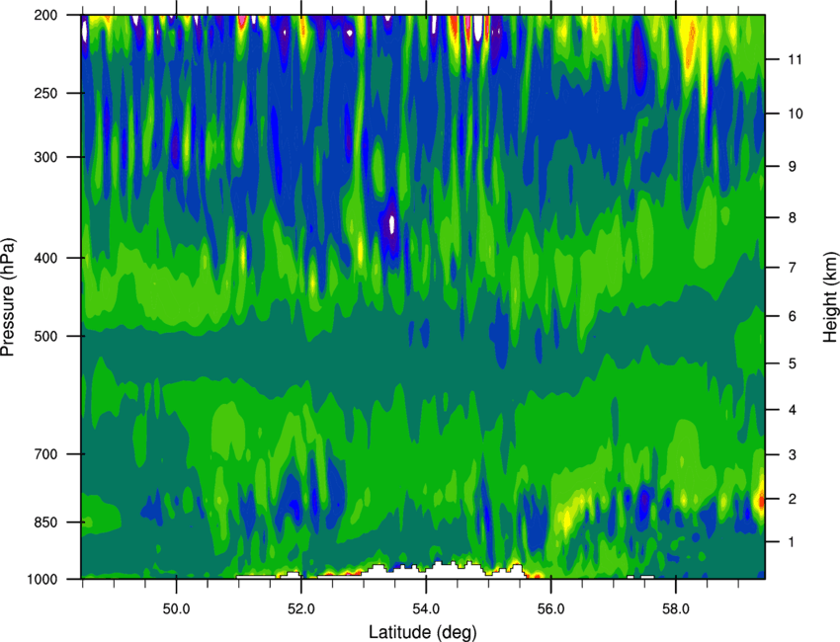Click the 300 pressure tick label

(47, 157)
